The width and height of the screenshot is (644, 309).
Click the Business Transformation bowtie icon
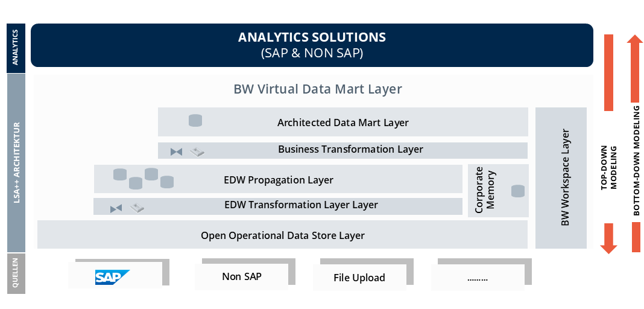pyautogui.click(x=176, y=151)
